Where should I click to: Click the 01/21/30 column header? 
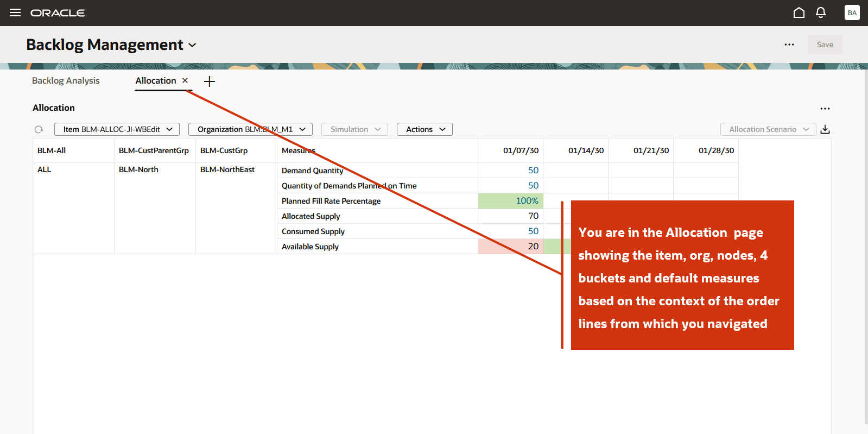click(641, 150)
